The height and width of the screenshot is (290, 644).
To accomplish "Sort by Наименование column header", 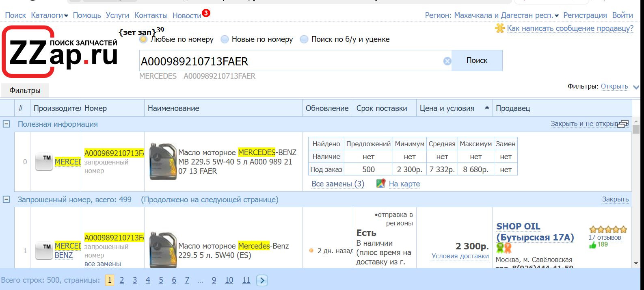I will 223,108.
